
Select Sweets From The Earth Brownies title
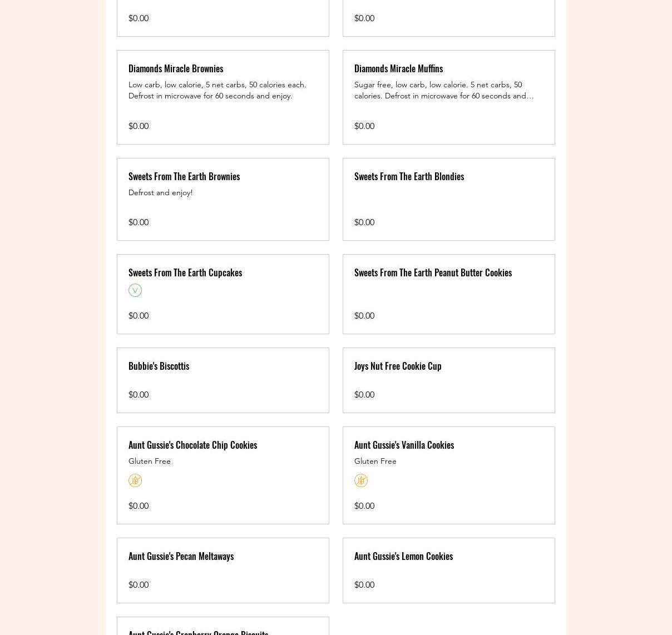point(184,176)
